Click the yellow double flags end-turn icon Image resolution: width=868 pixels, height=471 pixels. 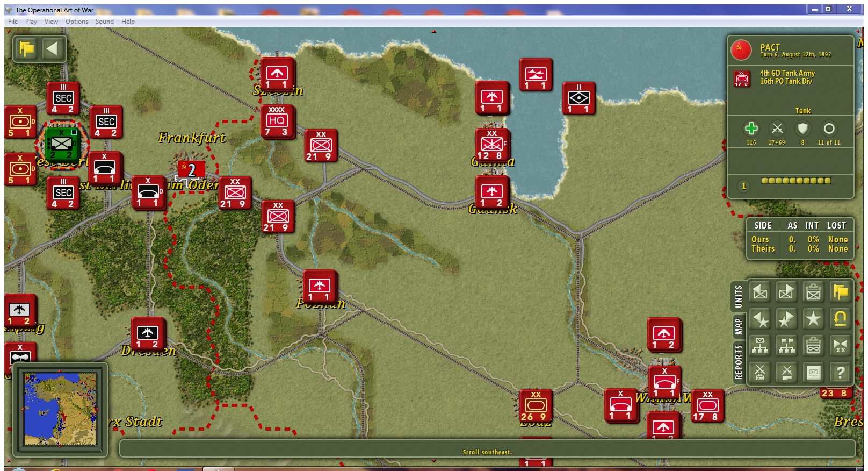coord(840,292)
